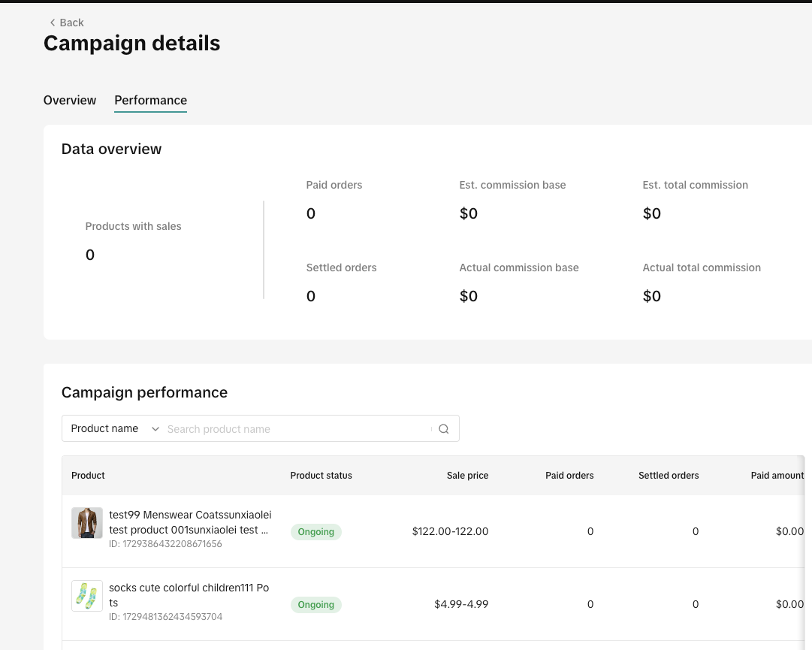The height and width of the screenshot is (650, 812).
Task: Click the back chevron arrow icon
Action: pos(52,23)
